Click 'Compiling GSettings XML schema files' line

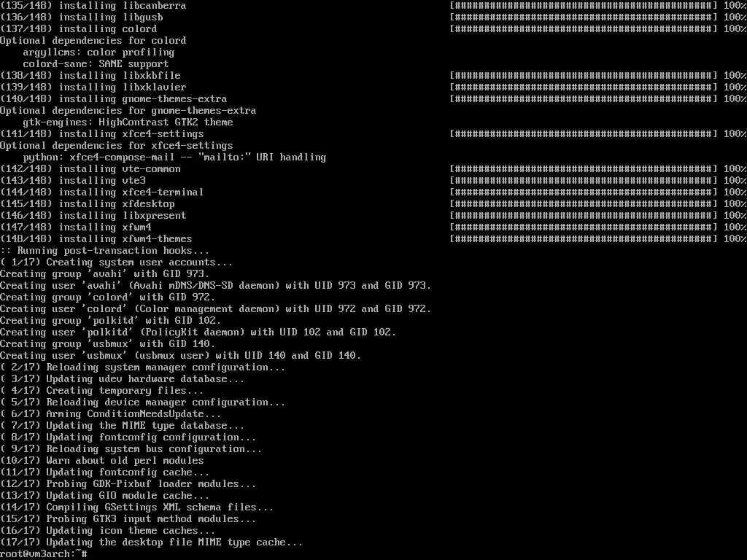(136, 507)
